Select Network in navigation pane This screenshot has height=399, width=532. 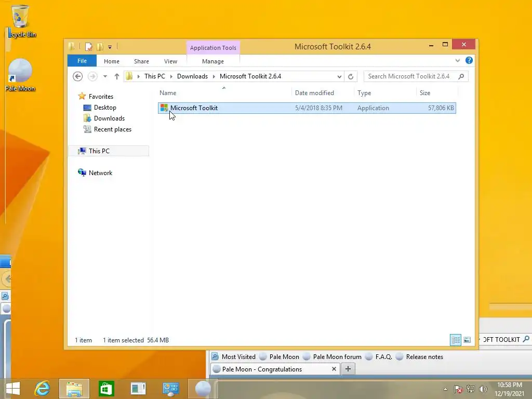[100, 172]
